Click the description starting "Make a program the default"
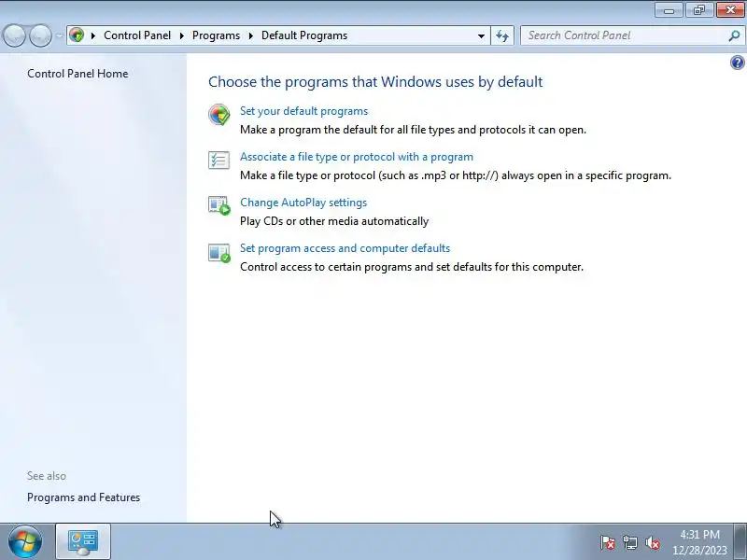Image resolution: width=747 pixels, height=560 pixels. (x=413, y=130)
